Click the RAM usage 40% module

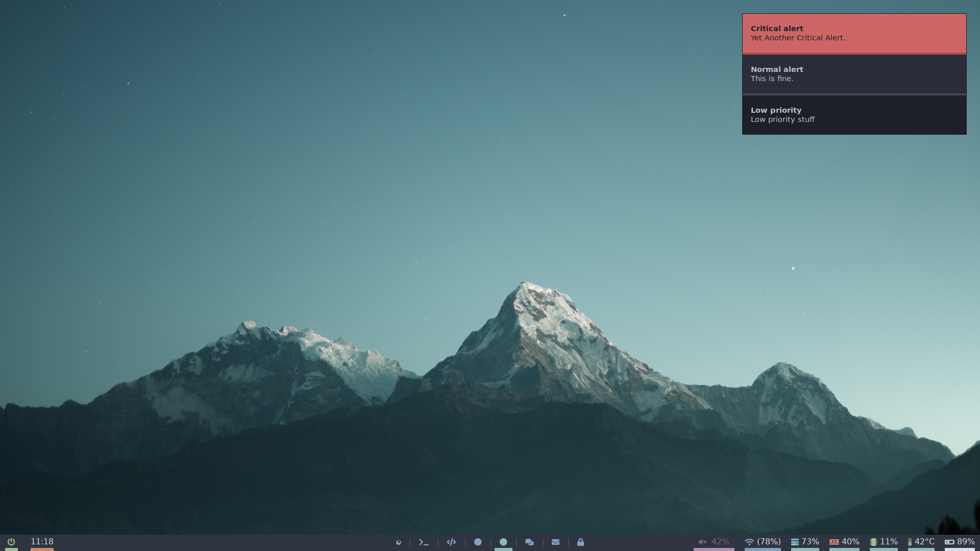(844, 542)
